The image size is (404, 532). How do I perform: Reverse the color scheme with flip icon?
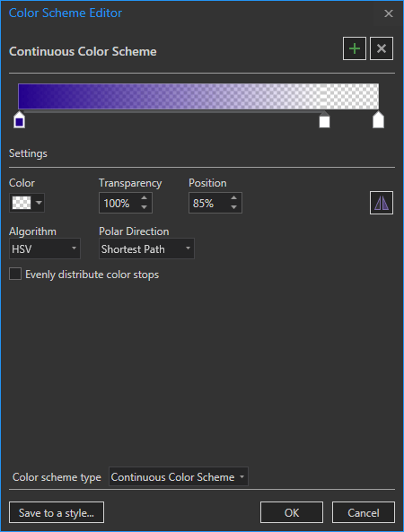coord(382,203)
